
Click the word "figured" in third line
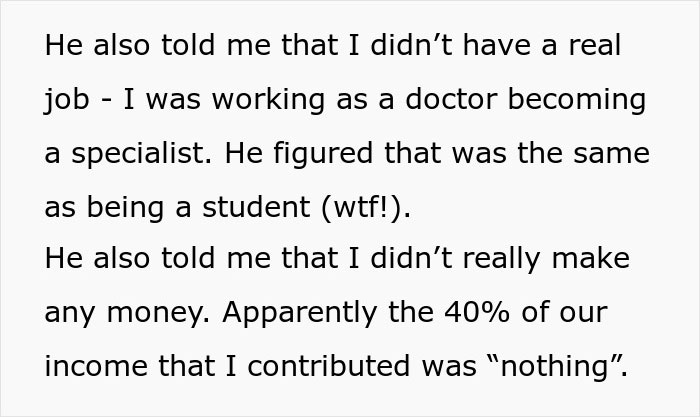323,154
